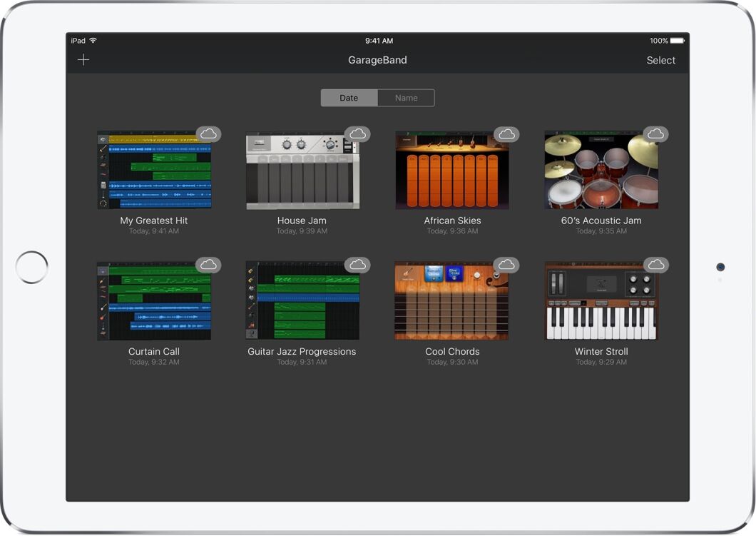Download "My Greatest Hit" from iCloud
The width and height of the screenshot is (756, 536).
click(209, 133)
